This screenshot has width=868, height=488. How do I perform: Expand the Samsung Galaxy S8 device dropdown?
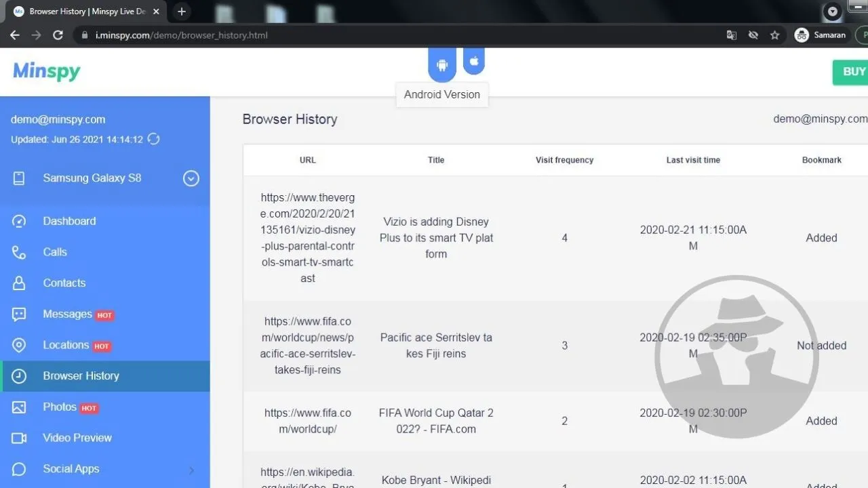coord(191,178)
